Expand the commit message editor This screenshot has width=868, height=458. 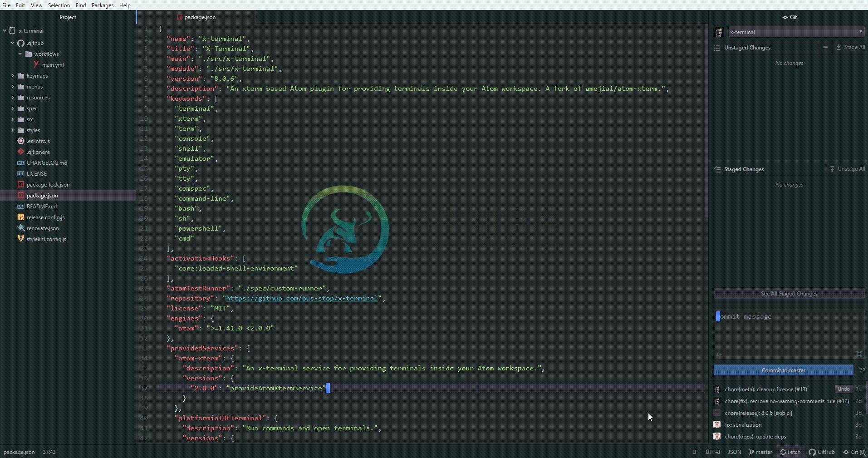[x=859, y=354]
